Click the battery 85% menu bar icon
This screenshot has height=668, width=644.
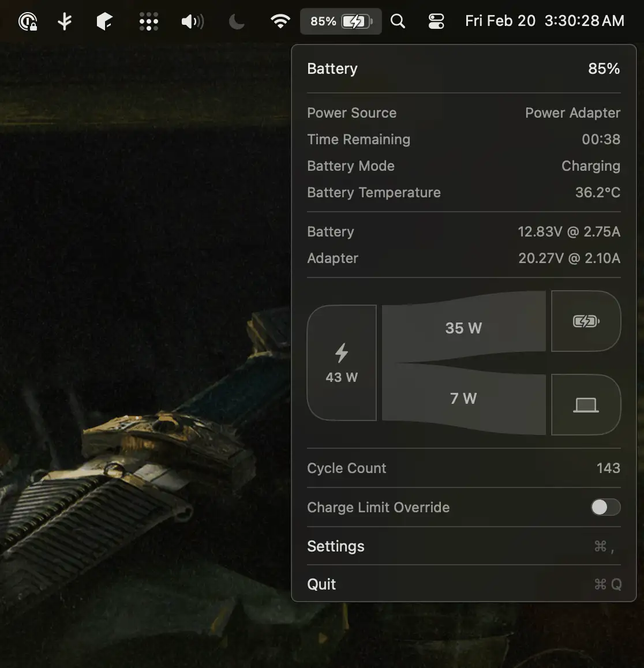coord(340,21)
